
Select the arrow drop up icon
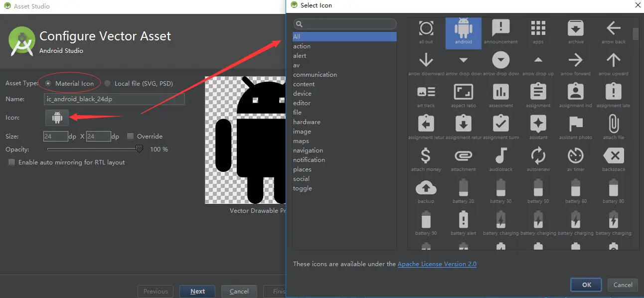click(x=538, y=60)
